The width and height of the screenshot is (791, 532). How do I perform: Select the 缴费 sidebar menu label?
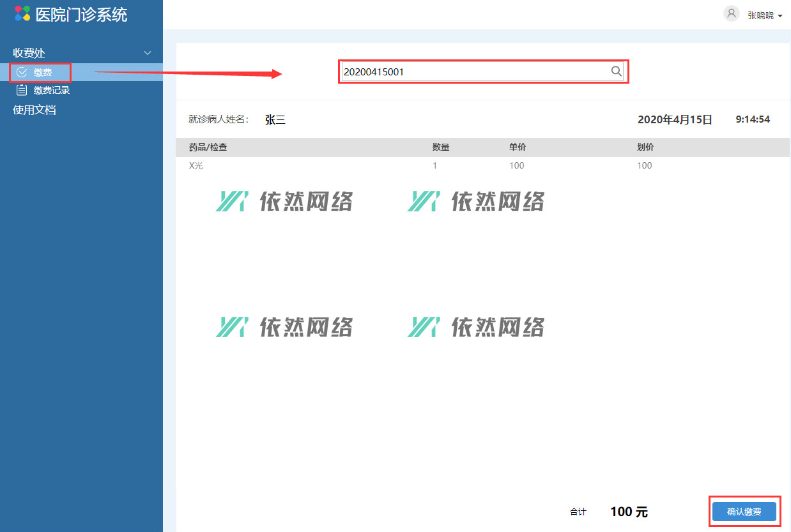coord(43,72)
